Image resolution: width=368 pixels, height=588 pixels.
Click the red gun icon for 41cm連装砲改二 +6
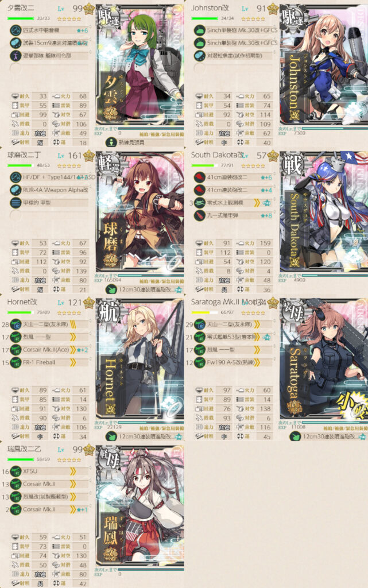(199, 177)
